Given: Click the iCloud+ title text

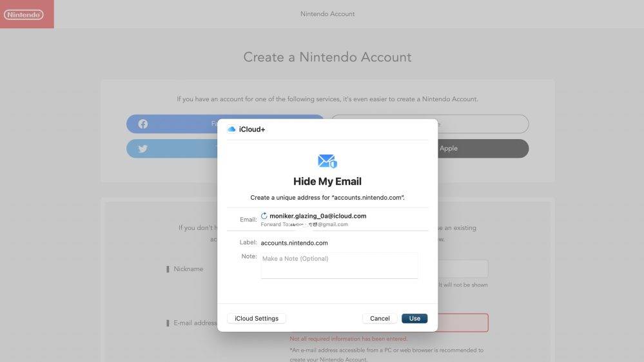Looking at the screenshot, I should (252, 129).
